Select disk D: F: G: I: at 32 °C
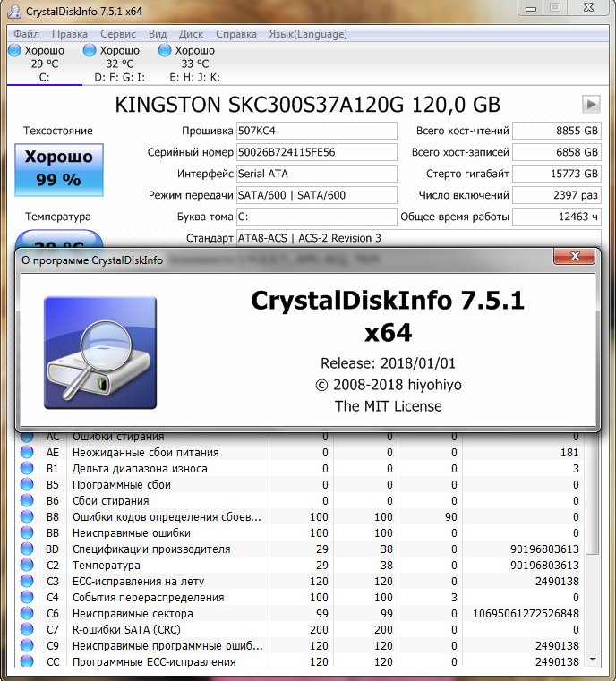 [119, 64]
